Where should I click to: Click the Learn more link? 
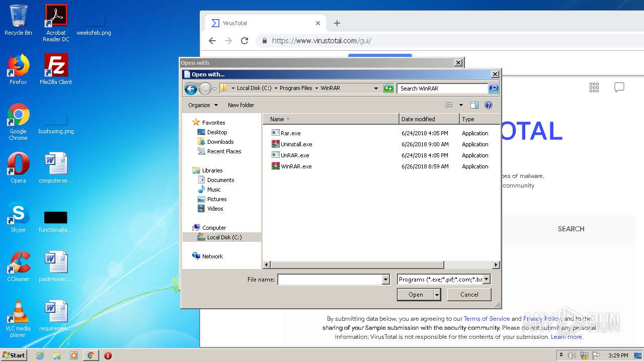coord(567,337)
